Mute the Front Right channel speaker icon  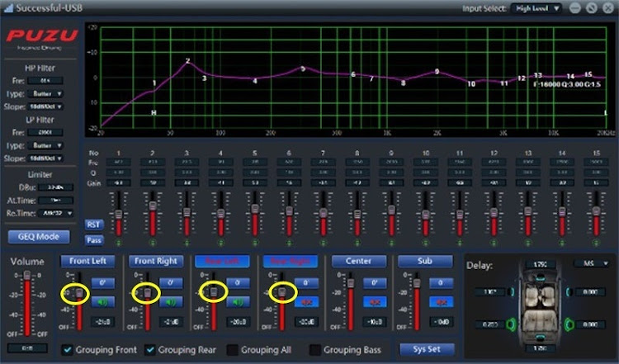pos(171,302)
